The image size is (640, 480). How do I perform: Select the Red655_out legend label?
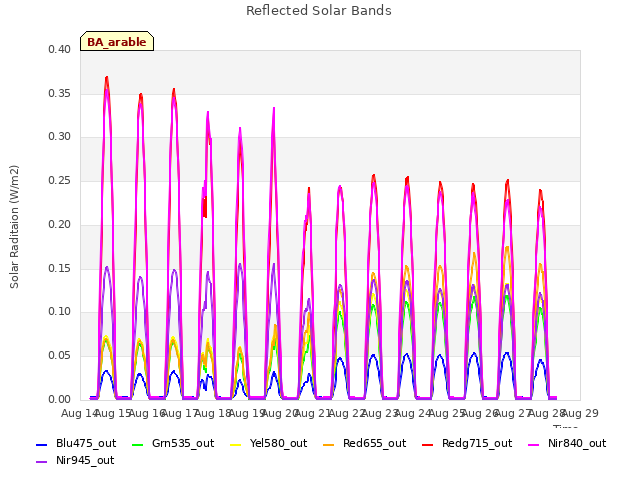click(x=374, y=443)
